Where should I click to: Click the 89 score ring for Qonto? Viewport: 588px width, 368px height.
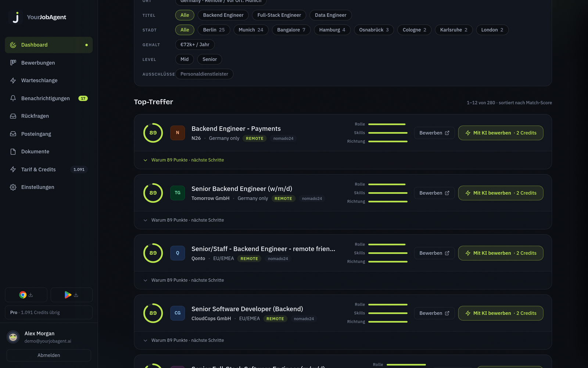coord(153,253)
